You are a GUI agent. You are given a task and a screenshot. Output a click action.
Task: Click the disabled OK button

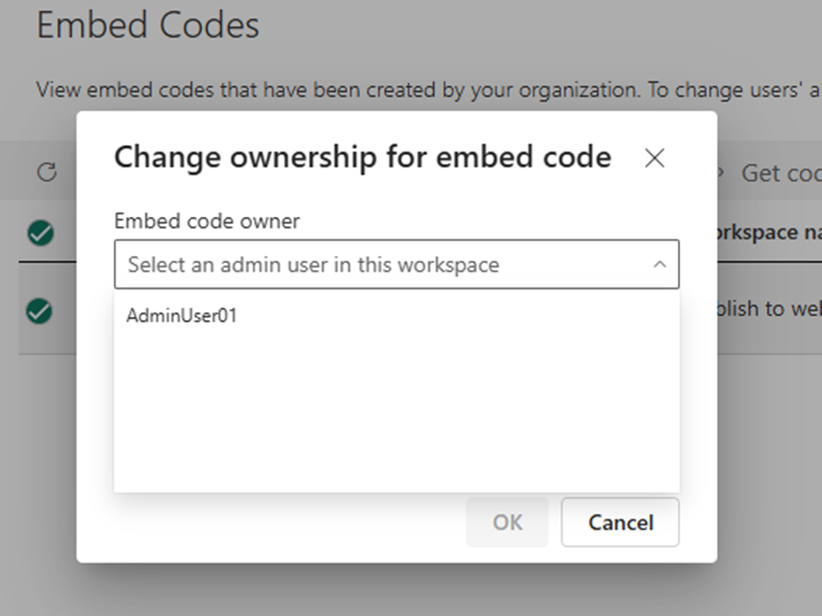coord(506,522)
